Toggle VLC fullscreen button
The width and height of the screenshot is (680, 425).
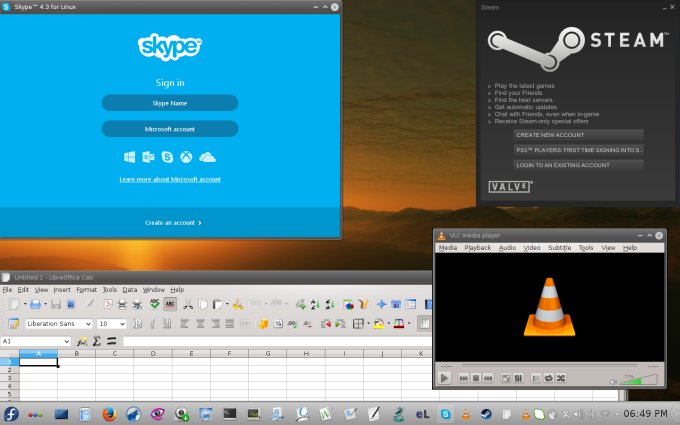click(505, 378)
